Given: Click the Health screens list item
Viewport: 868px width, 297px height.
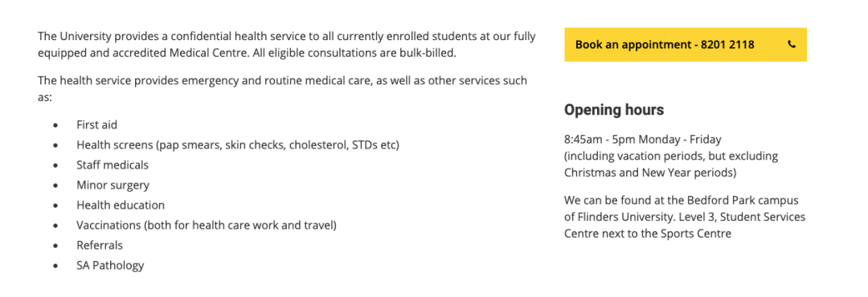Looking at the screenshot, I should 237,145.
